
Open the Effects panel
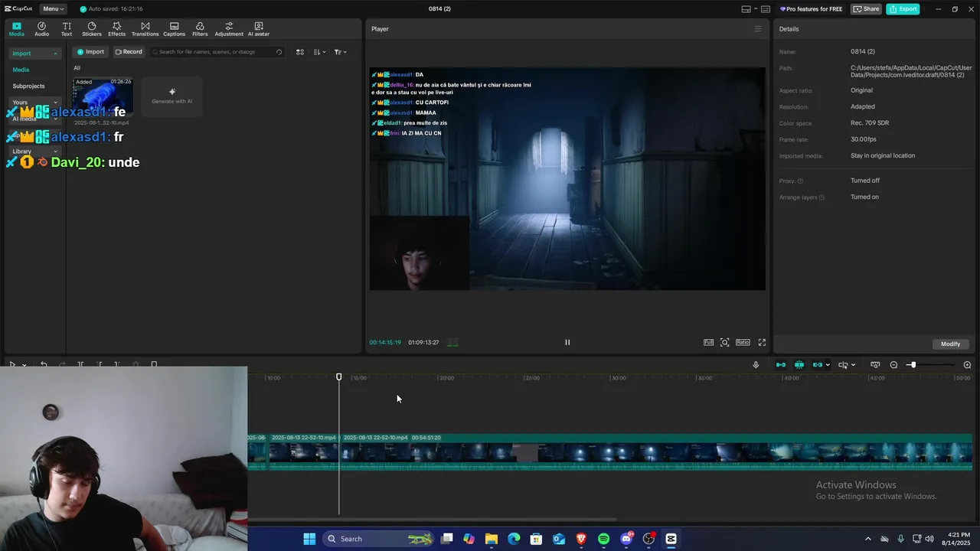pyautogui.click(x=116, y=29)
